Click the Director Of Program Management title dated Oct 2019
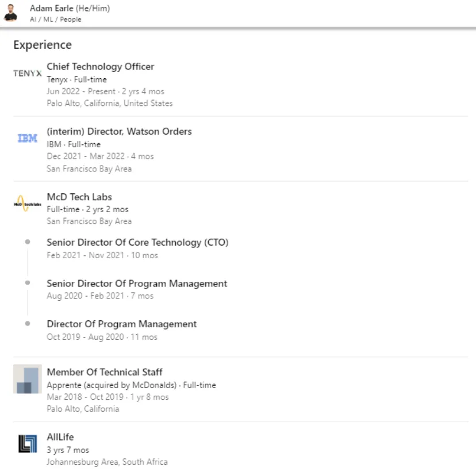Screen dimensions: 476x471 pos(122,324)
